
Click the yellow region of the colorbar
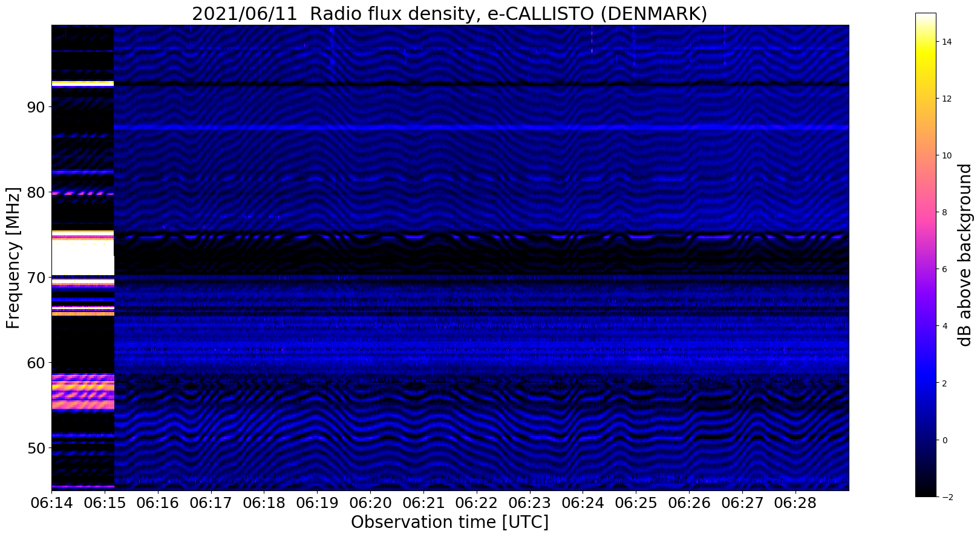click(926, 51)
